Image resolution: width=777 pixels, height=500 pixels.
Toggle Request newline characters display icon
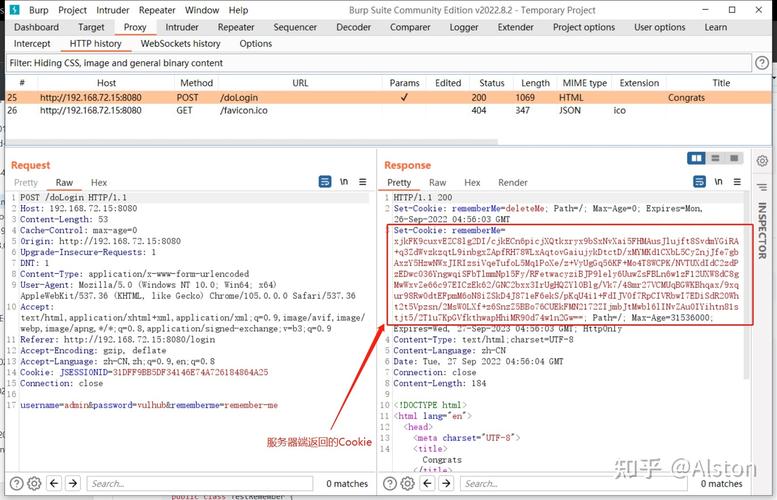coord(344,182)
